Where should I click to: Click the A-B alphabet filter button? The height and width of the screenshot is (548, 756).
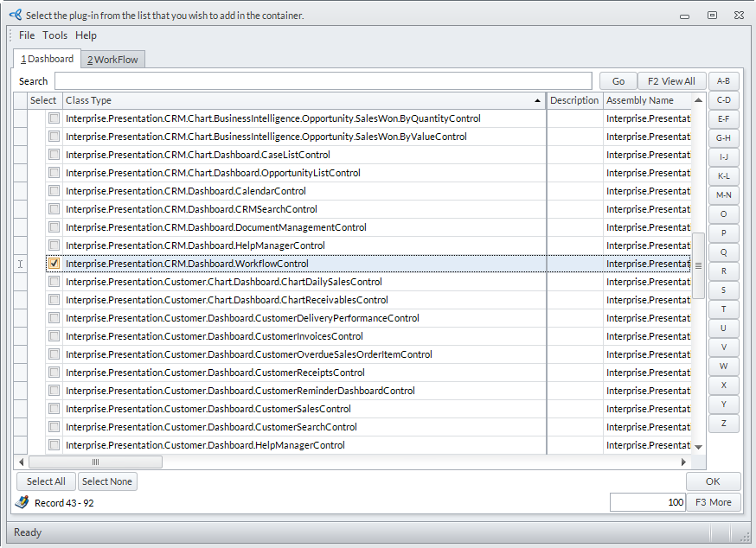[723, 81]
